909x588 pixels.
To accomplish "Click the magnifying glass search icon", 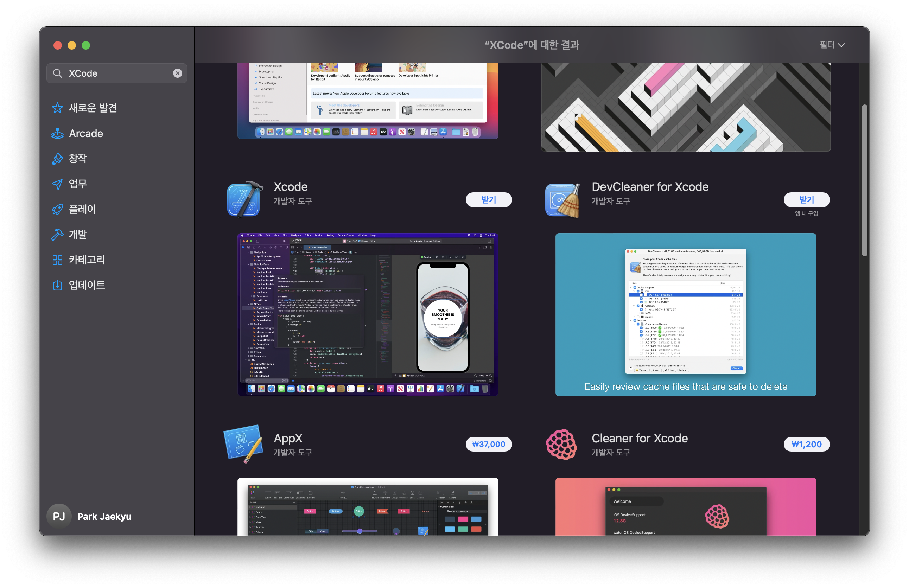I will [x=57, y=73].
